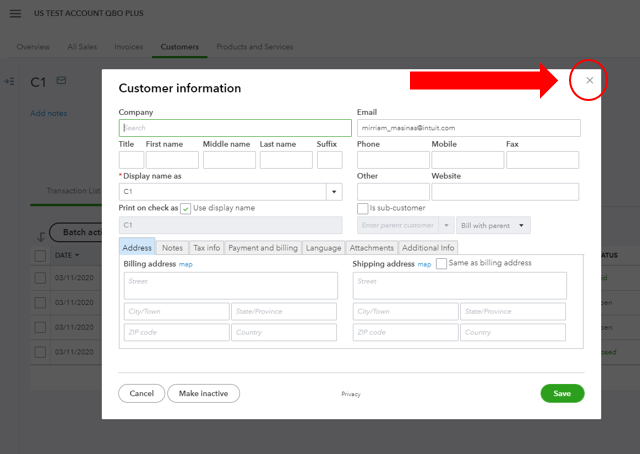640x454 pixels.
Task: Go to the Invoices tab
Action: [x=129, y=47]
